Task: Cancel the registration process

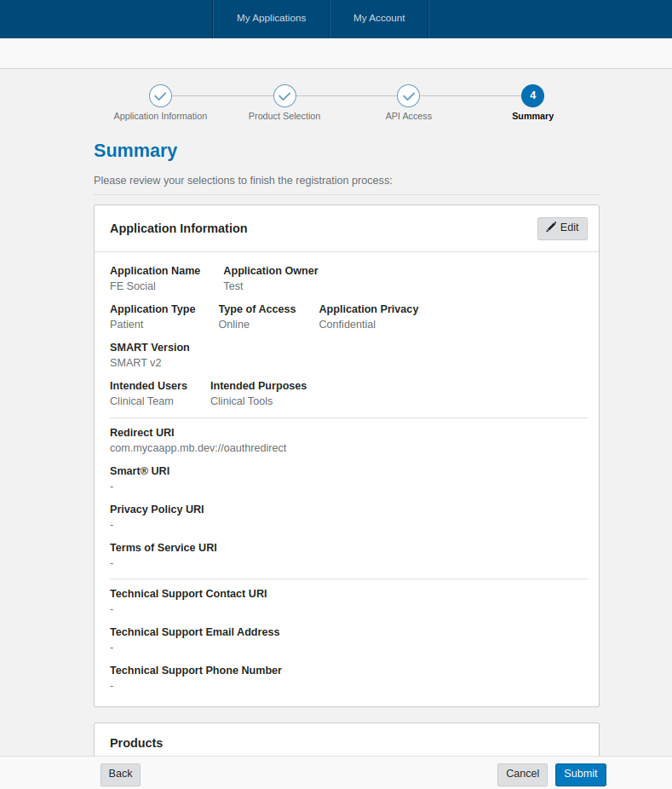Action: click(522, 774)
